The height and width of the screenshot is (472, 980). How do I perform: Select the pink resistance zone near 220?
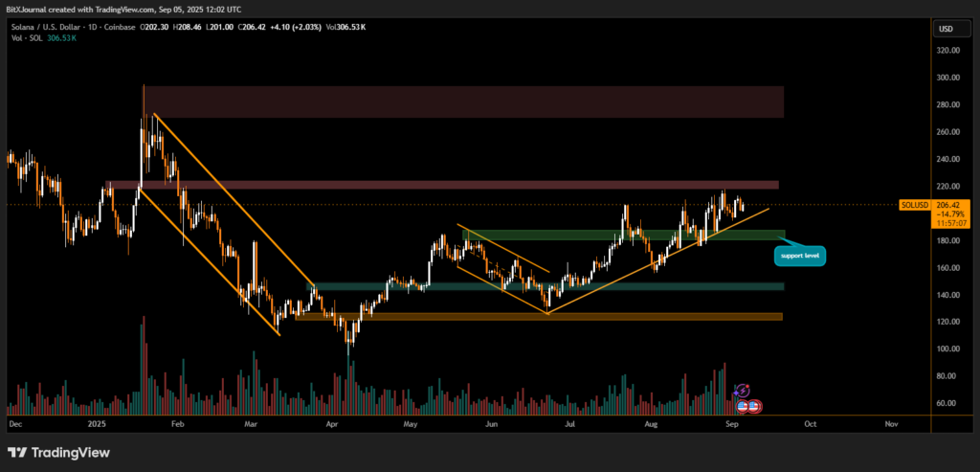pos(440,185)
